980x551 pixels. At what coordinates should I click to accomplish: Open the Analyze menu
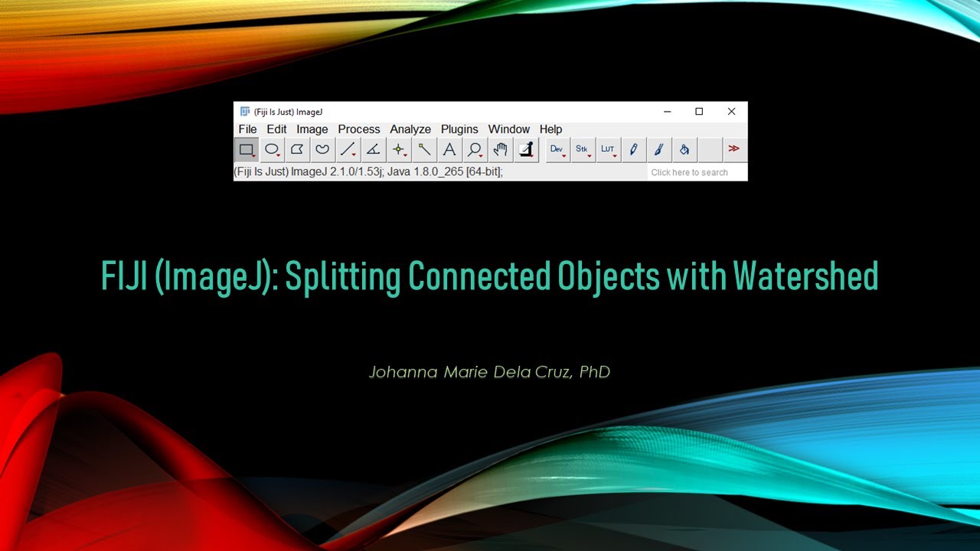410,129
